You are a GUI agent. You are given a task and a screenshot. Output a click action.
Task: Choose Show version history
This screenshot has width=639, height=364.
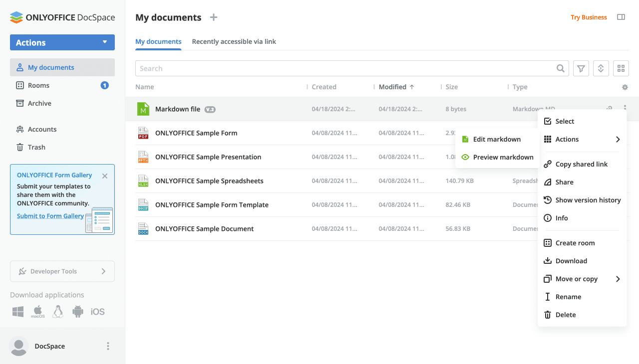pyautogui.click(x=582, y=200)
